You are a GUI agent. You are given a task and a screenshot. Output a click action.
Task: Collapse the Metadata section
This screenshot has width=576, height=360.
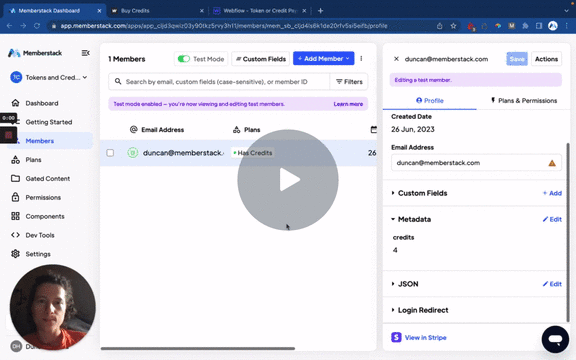pyautogui.click(x=411, y=219)
